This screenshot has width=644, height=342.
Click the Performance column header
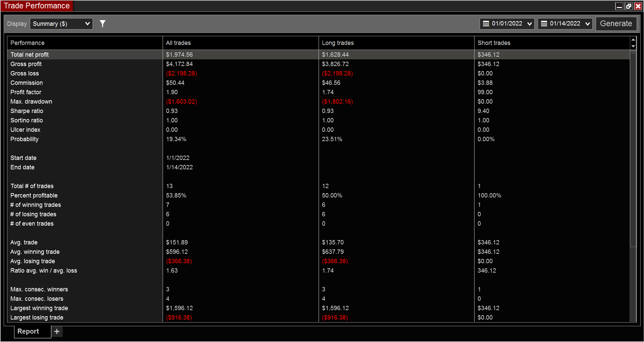[85, 43]
